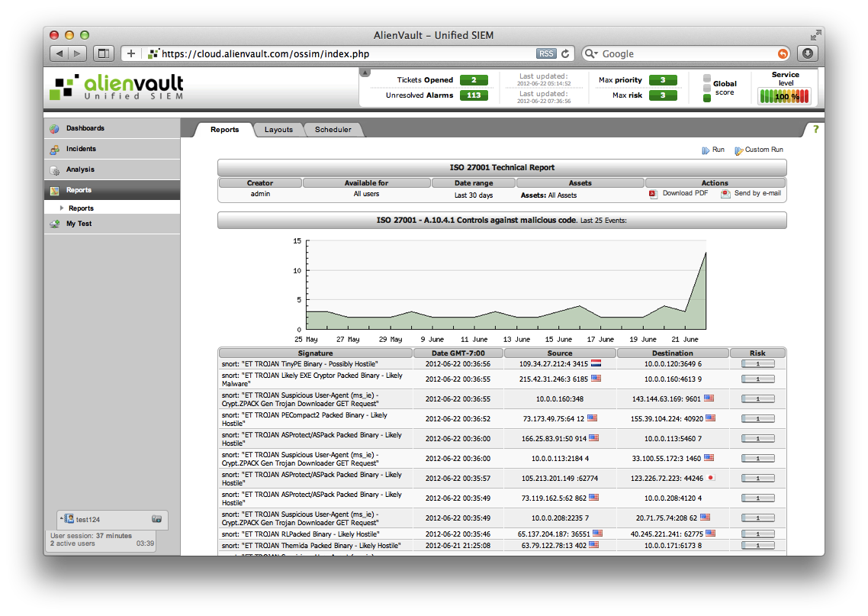Add a bookmark with the plus button
This screenshot has width=868, height=616.
point(130,53)
